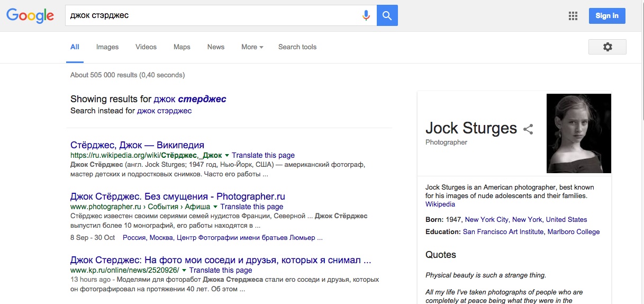Switch to the Images tab
Image resolution: width=644 pixels, height=304 pixels.
[107, 47]
